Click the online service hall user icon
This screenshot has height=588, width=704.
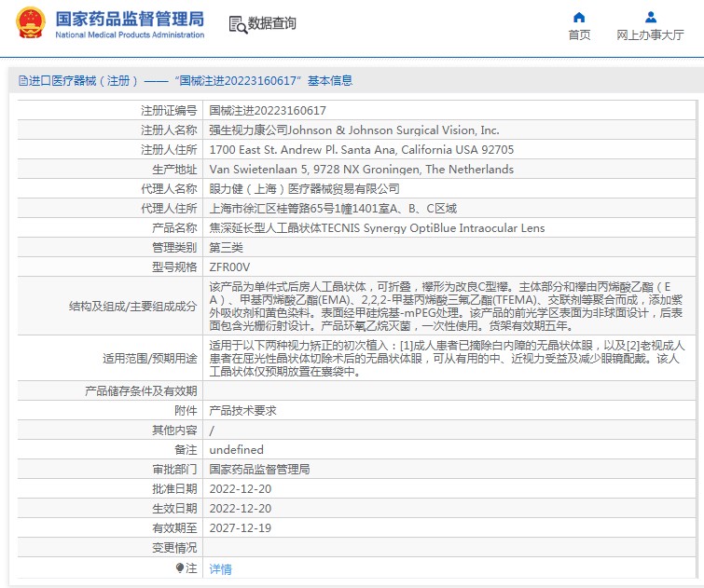[x=651, y=18]
